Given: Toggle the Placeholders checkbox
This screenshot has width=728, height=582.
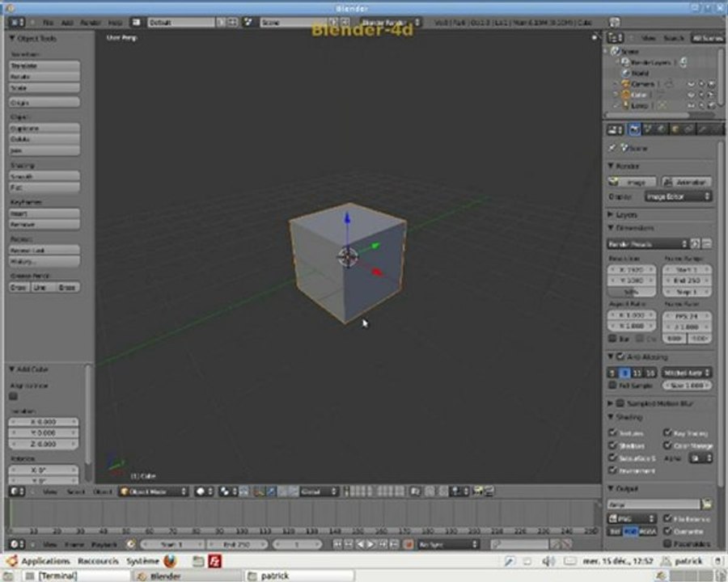Looking at the screenshot, I should click(667, 543).
